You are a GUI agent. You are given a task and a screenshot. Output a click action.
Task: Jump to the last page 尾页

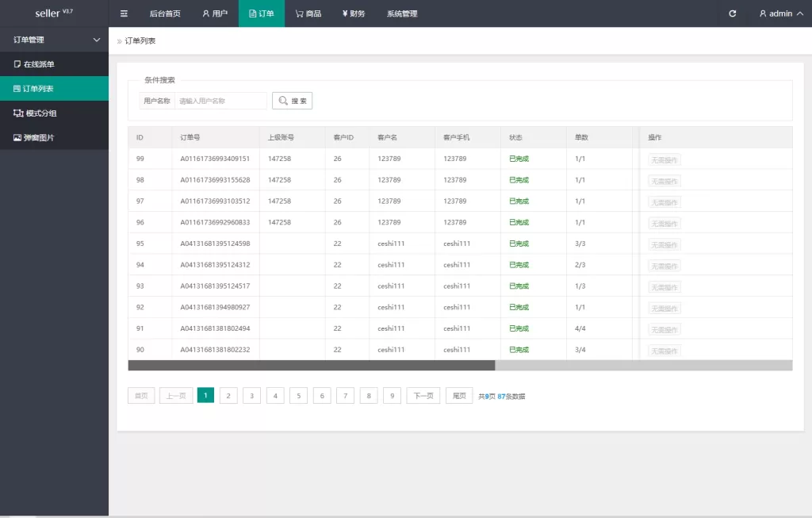tap(459, 396)
